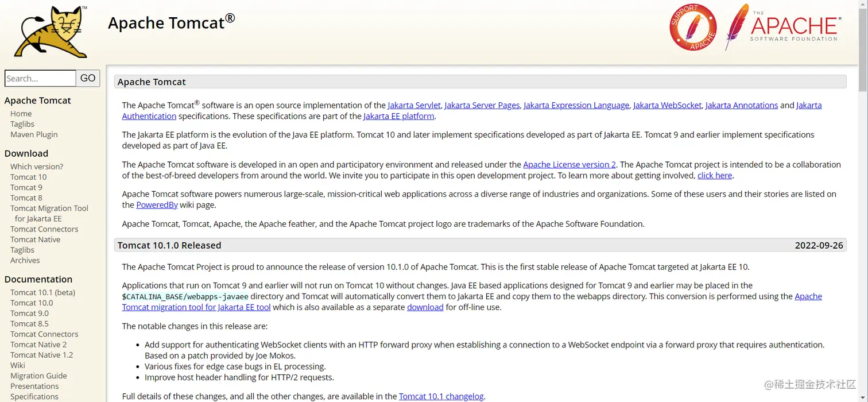Open the Specifications sidebar link
The width and height of the screenshot is (868, 402).
click(34, 396)
